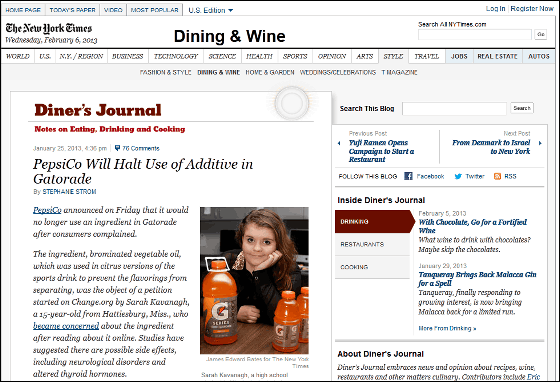Screen dimensions: 560x382
Task: Open the Health section
Action: (259, 56)
